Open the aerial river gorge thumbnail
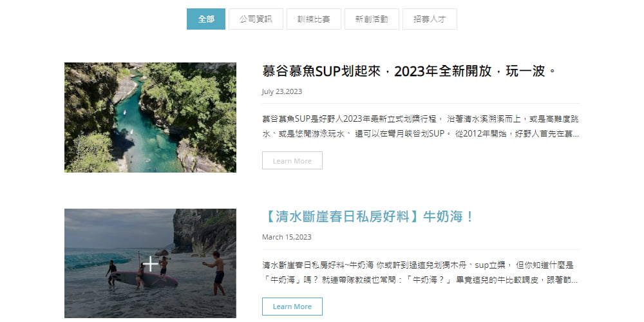The width and height of the screenshot is (644, 322). coord(150,117)
